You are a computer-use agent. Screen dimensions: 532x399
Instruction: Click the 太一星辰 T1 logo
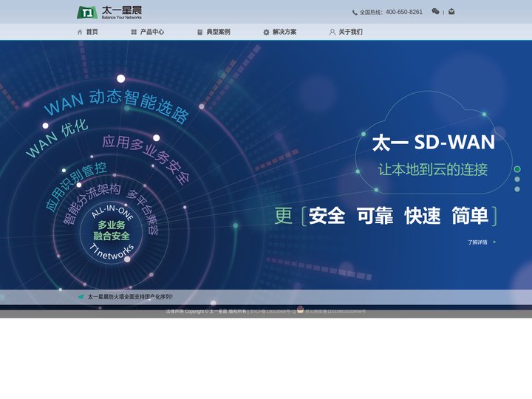tap(109, 13)
